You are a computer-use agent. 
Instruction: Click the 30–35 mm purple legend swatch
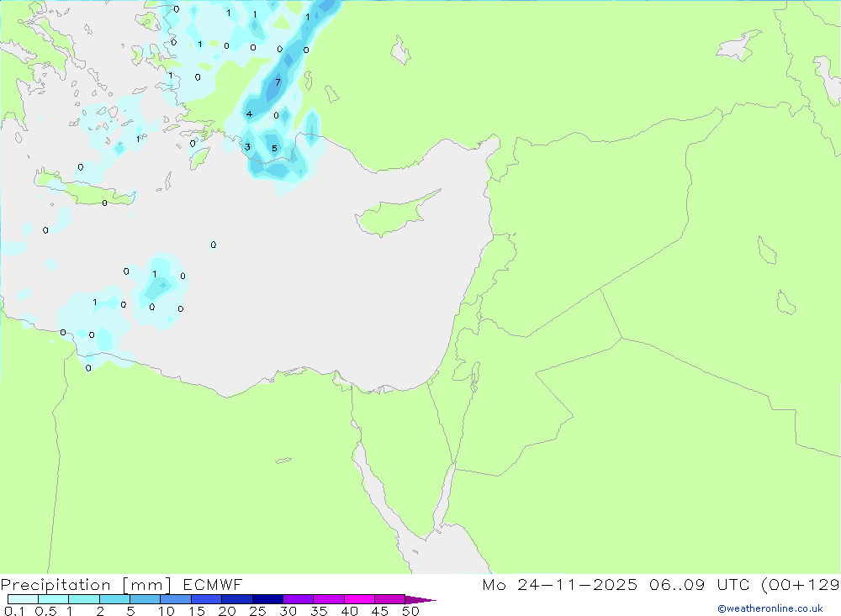click(298, 599)
